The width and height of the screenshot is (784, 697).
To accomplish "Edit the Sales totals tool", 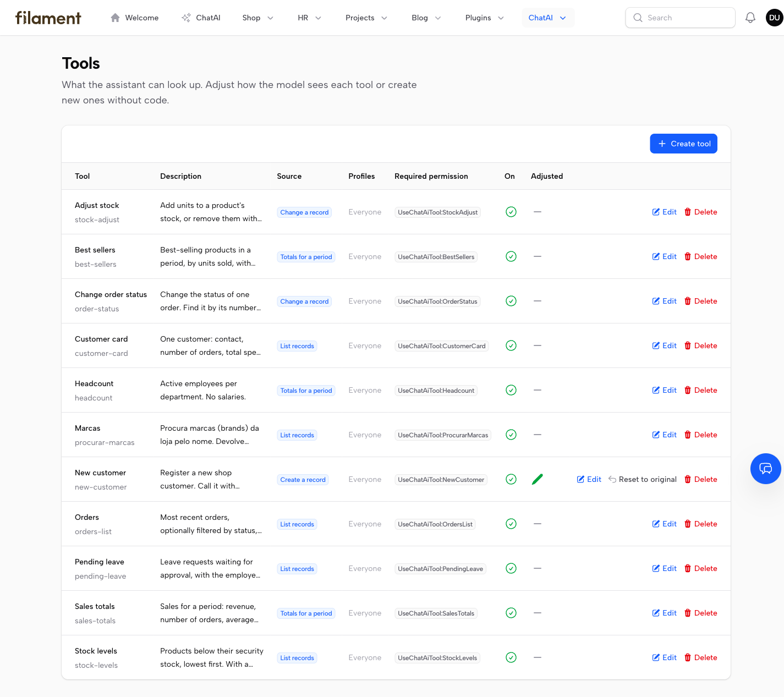I will point(665,613).
